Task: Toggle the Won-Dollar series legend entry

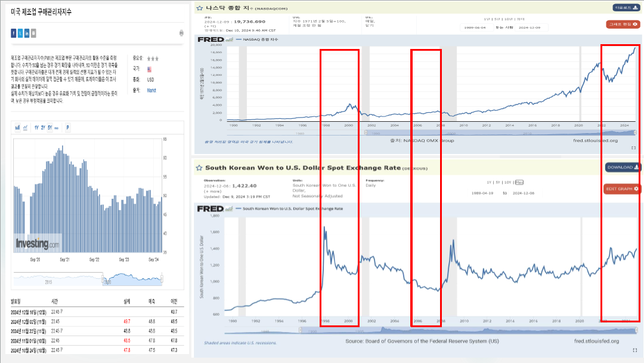Action: [x=290, y=209]
